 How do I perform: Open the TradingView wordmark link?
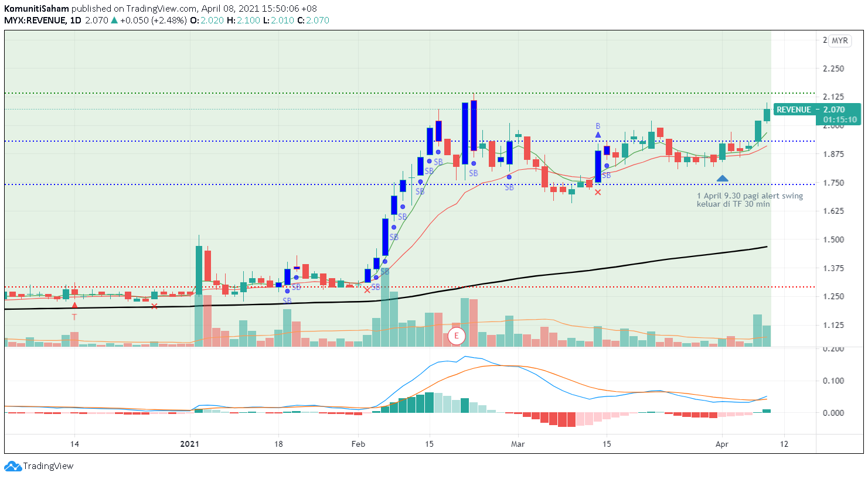click(48, 466)
